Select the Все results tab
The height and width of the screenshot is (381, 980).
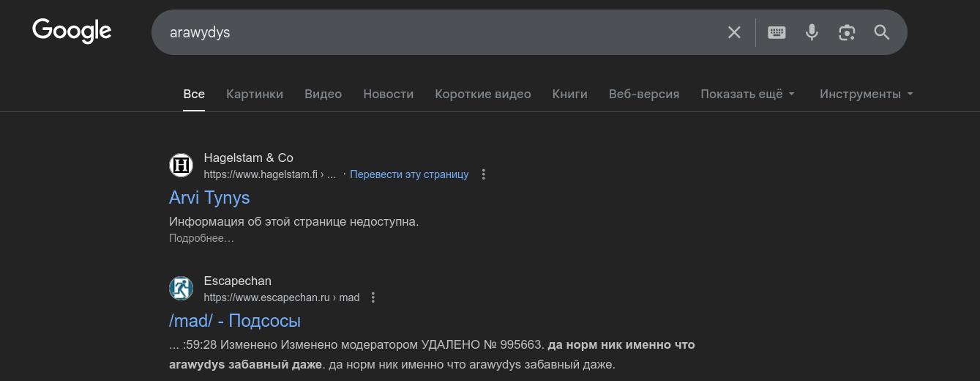click(194, 94)
